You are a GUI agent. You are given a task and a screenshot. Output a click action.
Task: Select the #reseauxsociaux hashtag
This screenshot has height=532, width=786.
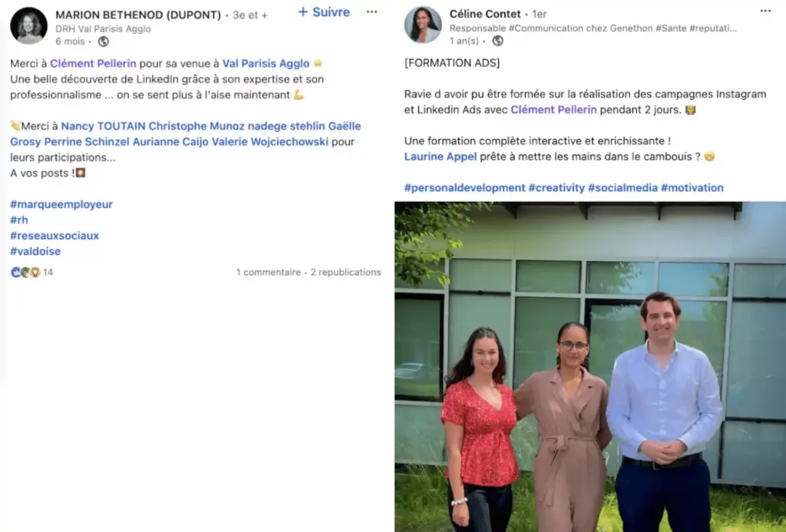tap(54, 236)
